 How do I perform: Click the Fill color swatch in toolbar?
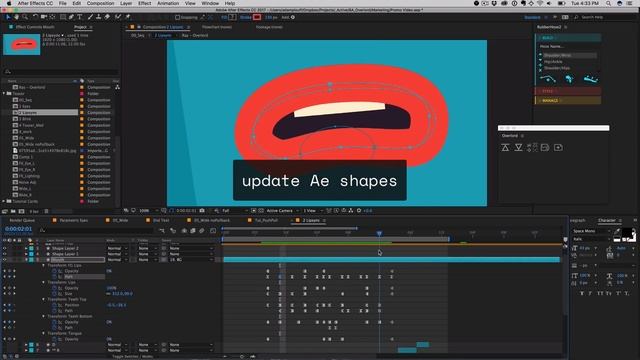pos(232,18)
